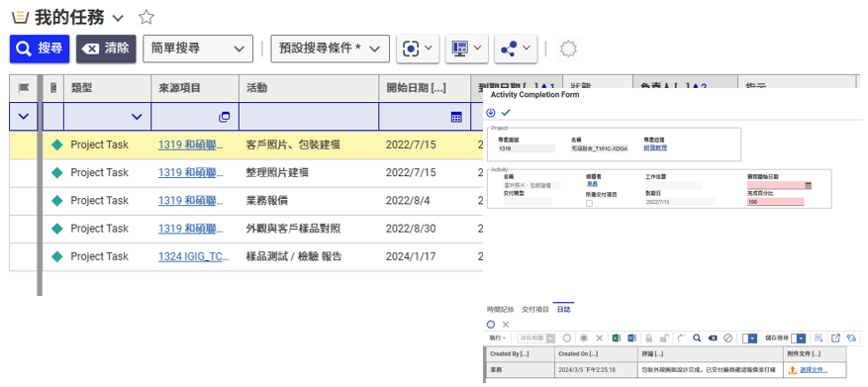Click the stop/cancel circle icon in log toolbar

click(x=727, y=338)
